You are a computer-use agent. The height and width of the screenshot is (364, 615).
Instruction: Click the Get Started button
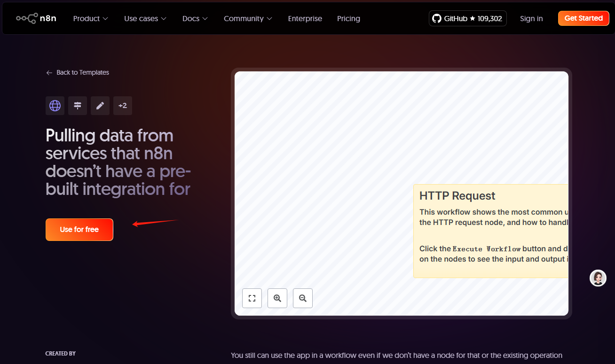point(583,18)
